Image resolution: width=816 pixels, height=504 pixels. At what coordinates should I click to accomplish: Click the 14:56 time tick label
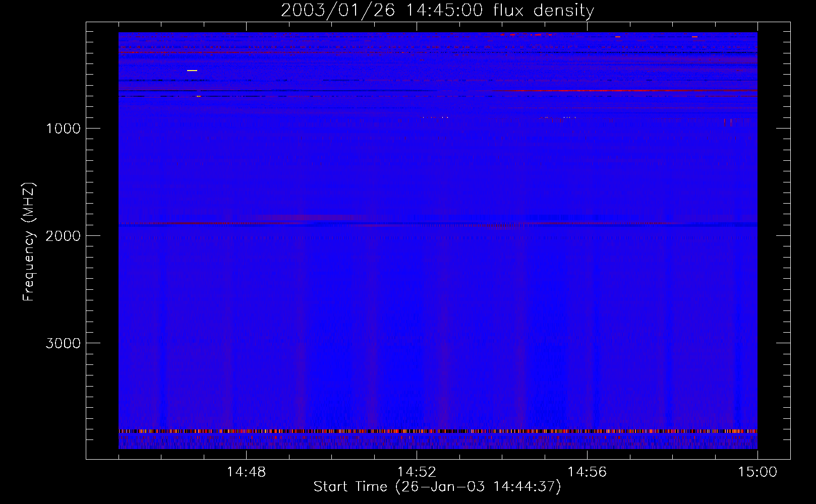pos(587,472)
